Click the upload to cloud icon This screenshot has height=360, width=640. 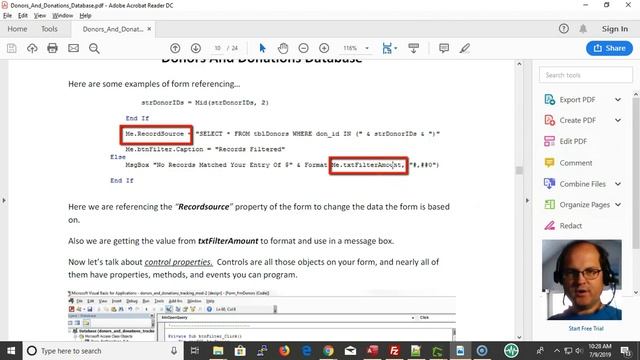[32, 48]
